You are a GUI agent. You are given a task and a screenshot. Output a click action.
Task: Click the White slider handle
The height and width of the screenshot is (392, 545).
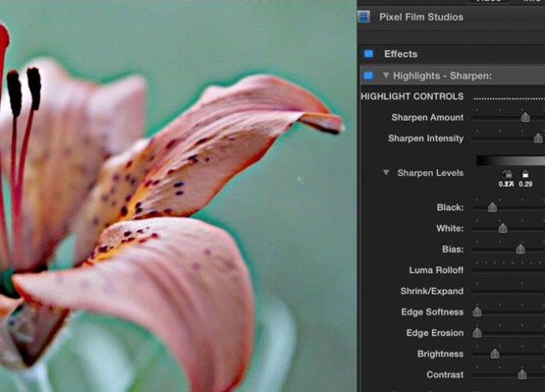[x=503, y=229]
